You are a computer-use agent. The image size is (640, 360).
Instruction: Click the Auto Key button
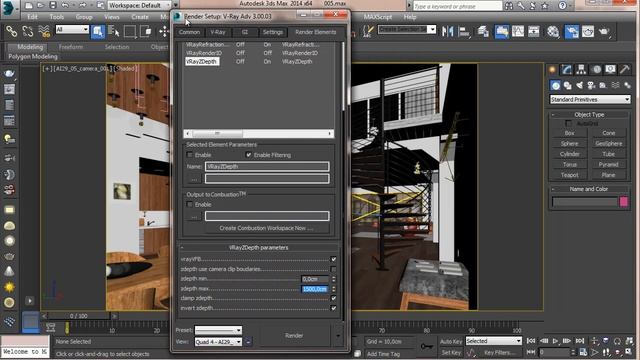coord(451,341)
